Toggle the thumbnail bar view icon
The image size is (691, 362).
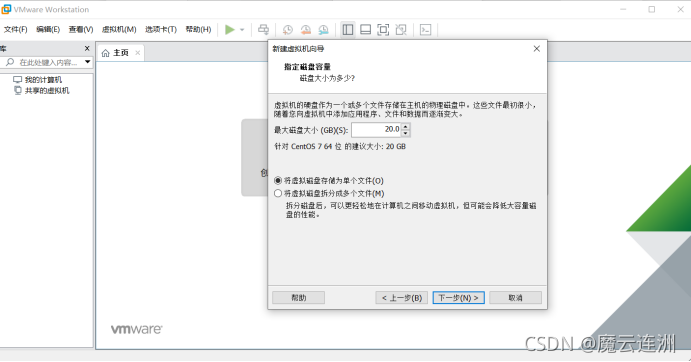pyautogui.click(x=365, y=30)
